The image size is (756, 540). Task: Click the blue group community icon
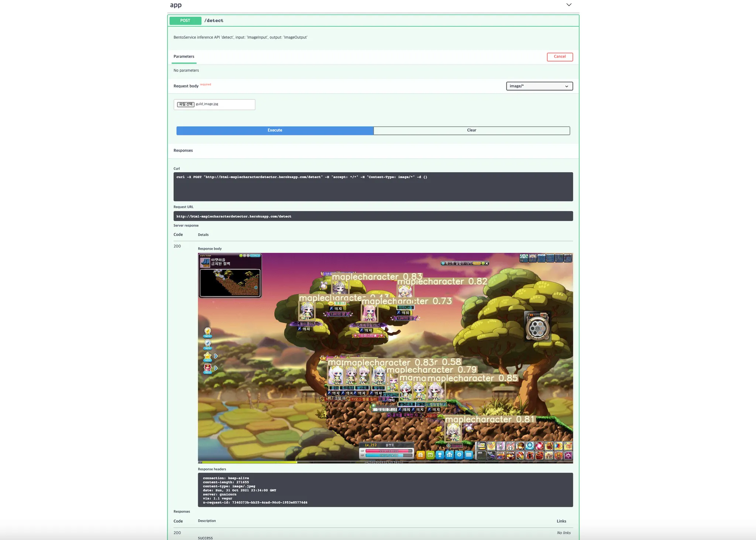click(449, 455)
